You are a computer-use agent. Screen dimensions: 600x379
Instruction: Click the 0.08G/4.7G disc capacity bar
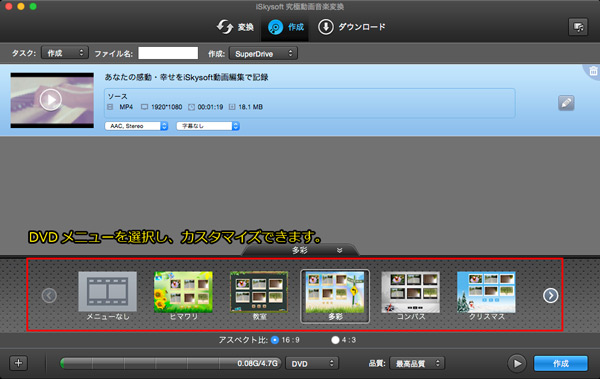(170, 363)
